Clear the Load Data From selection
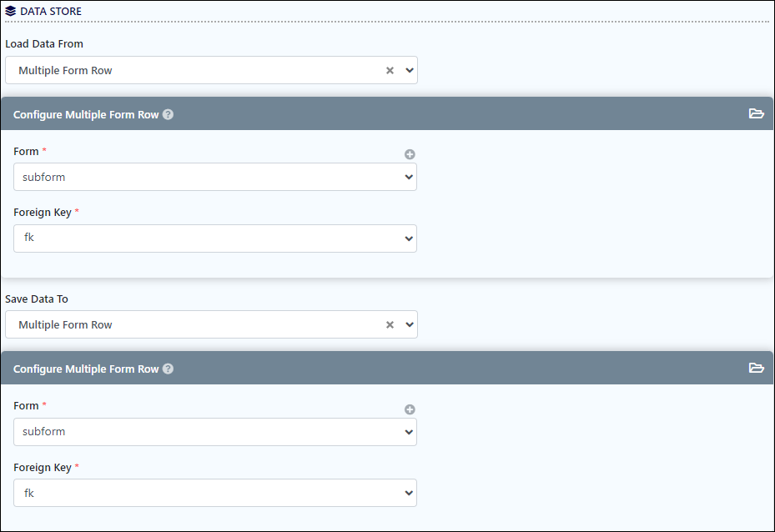The height and width of the screenshot is (532, 775). click(390, 71)
